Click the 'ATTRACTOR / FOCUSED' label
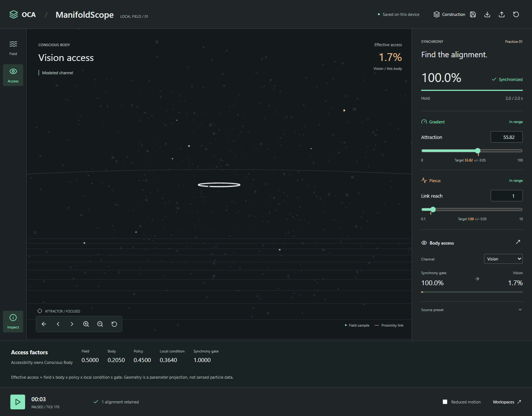532x416 pixels. (x=62, y=311)
